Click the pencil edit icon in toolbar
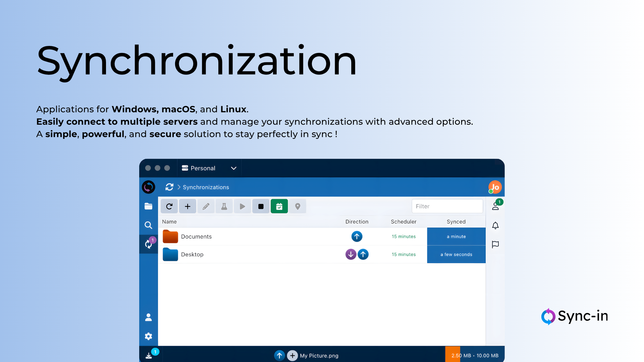The width and height of the screenshot is (644, 362). [x=206, y=206]
